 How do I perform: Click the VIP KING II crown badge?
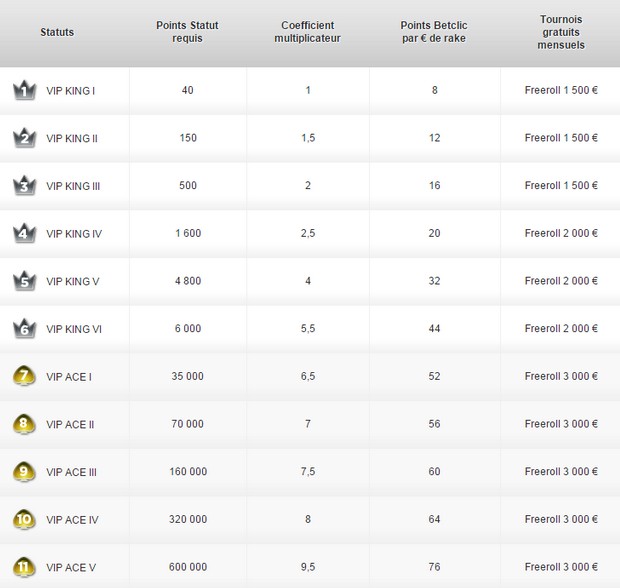(x=25, y=138)
